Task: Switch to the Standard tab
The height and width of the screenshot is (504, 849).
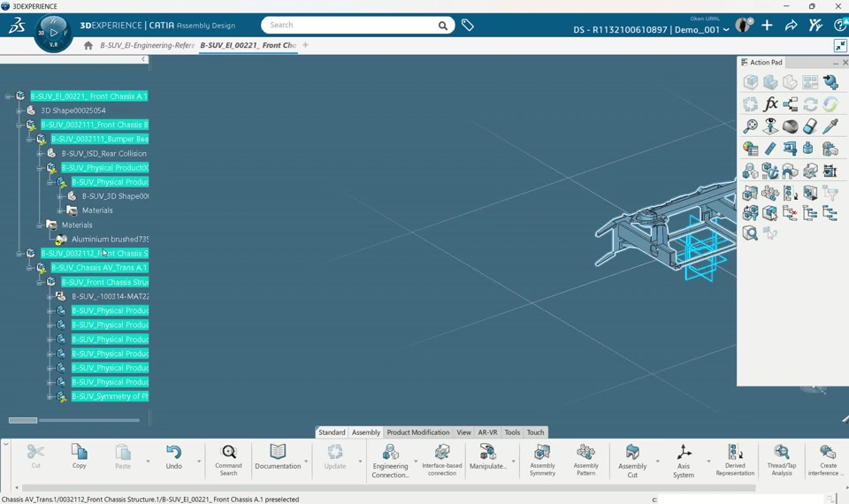Action: [x=332, y=432]
